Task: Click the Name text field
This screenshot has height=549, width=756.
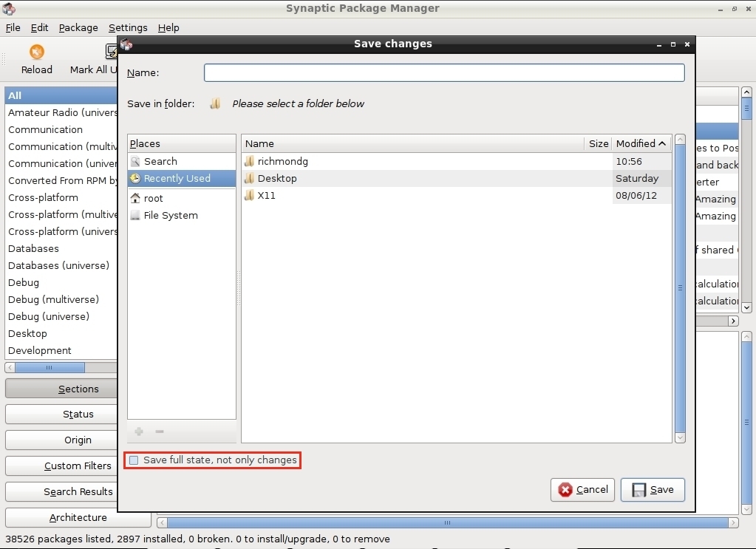Action: coord(444,73)
